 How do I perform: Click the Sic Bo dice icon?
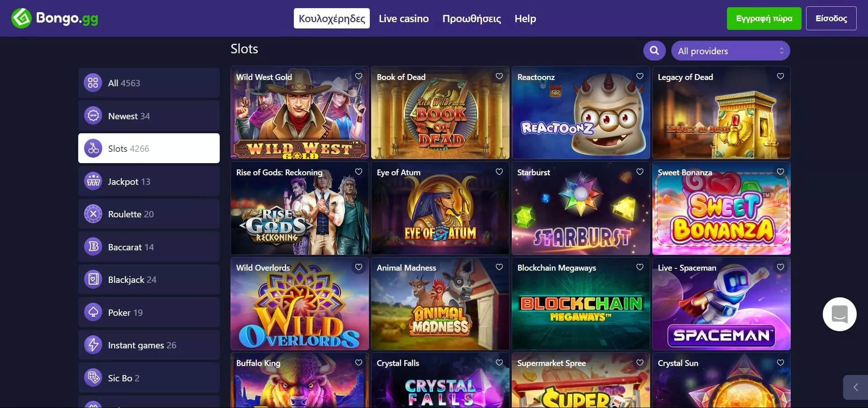93,377
